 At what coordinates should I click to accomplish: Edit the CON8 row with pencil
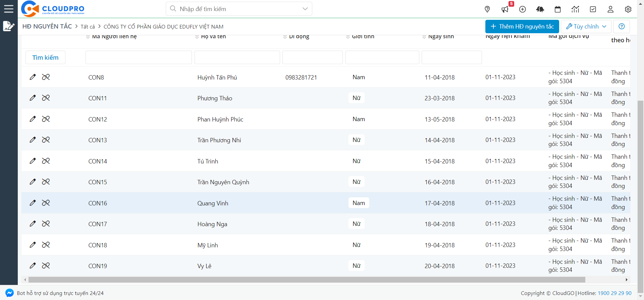click(x=33, y=77)
